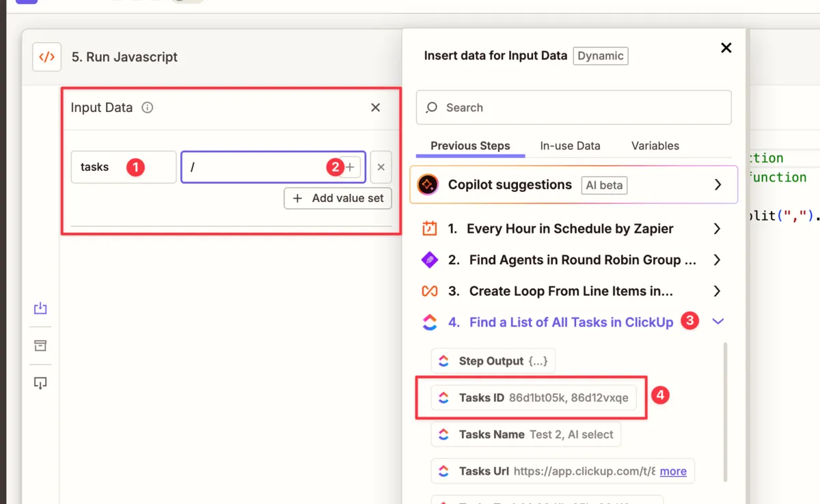
Task: Click the Search field in data panel
Action: [574, 108]
